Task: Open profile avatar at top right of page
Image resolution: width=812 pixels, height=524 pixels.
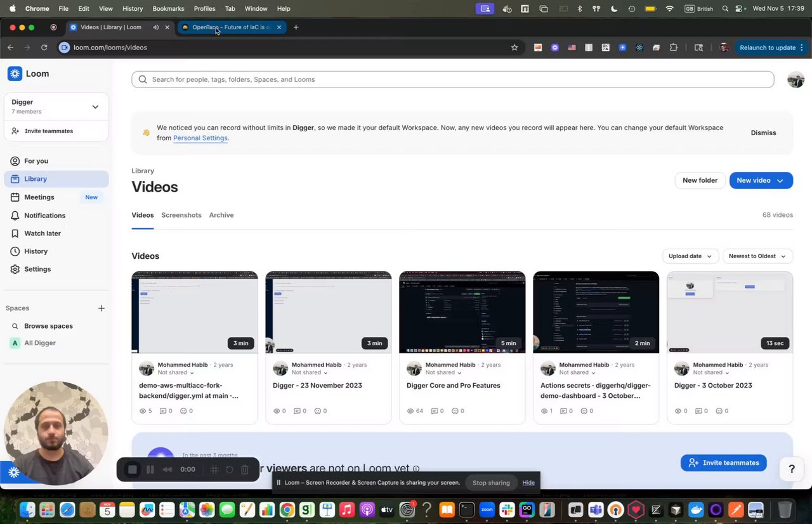Action: click(796, 79)
